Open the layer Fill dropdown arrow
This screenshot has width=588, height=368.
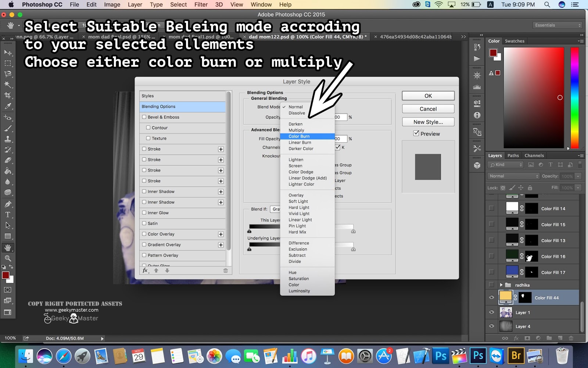pyautogui.click(x=578, y=188)
